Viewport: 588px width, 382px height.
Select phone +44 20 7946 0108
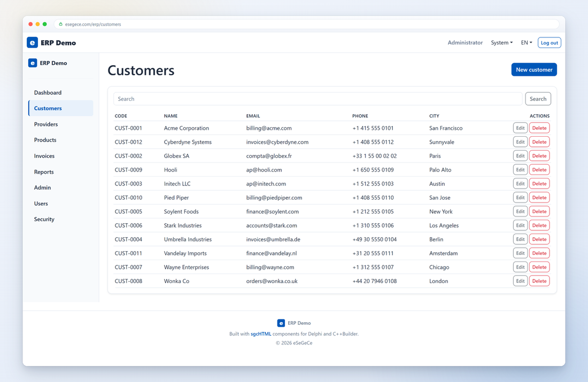click(x=374, y=281)
